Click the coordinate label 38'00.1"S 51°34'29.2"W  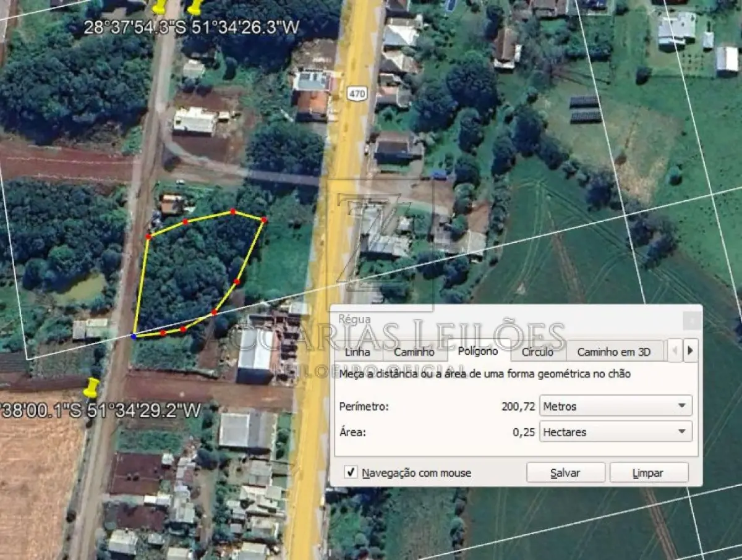coord(101,410)
